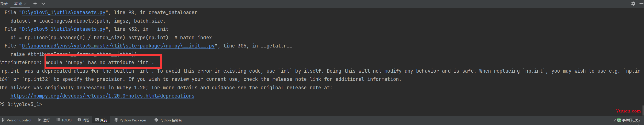644x125 pixels.
Task: Add a new terminal session tab
Action: coord(35,4)
